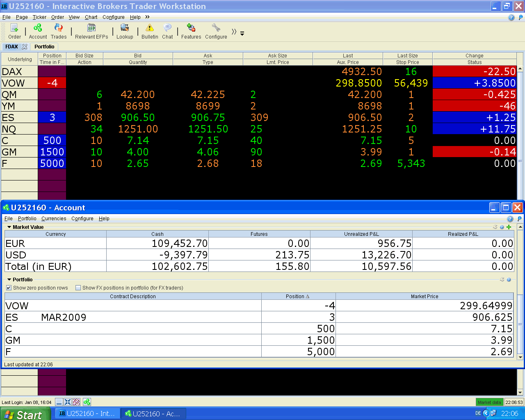Open the toolbar options dropdown arrow
Screen dimensions: 525x420
(242, 33)
